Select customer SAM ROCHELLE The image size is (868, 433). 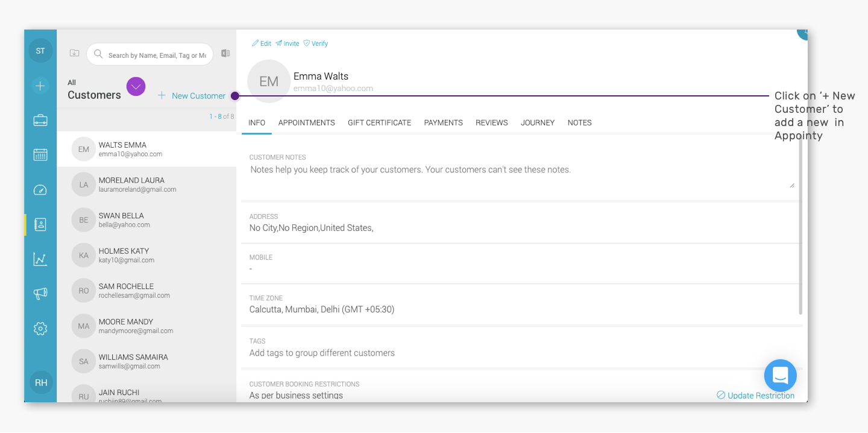(146, 291)
